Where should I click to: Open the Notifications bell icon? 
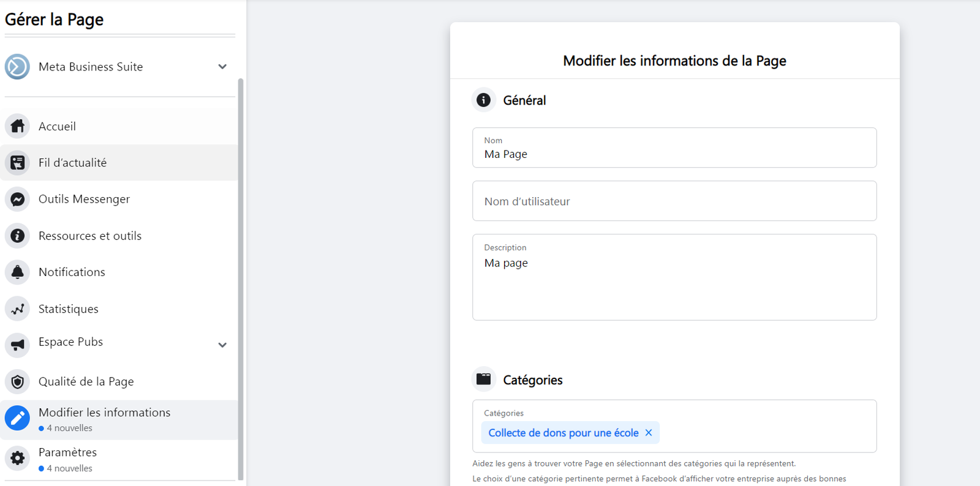pos(18,272)
